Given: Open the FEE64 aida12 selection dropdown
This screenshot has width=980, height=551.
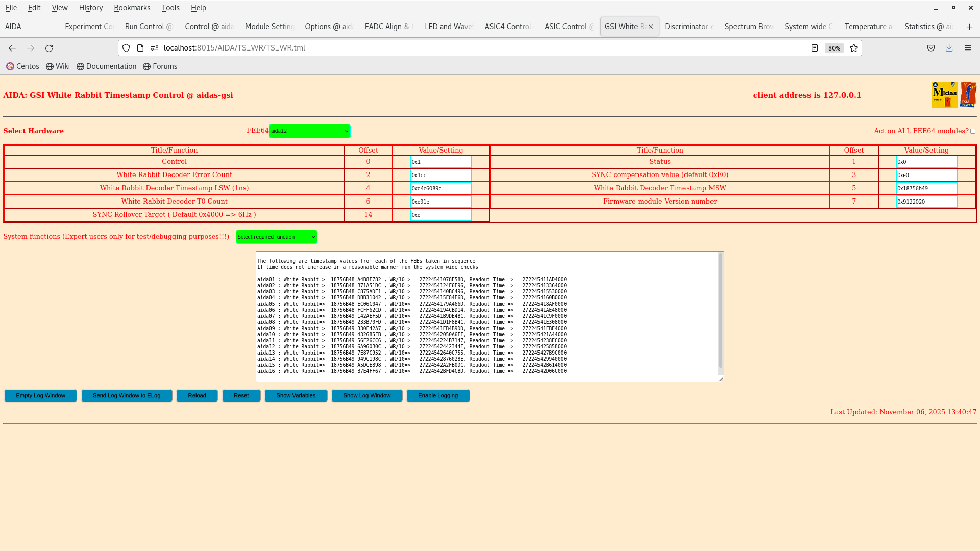Looking at the screenshot, I should pyautogui.click(x=309, y=131).
